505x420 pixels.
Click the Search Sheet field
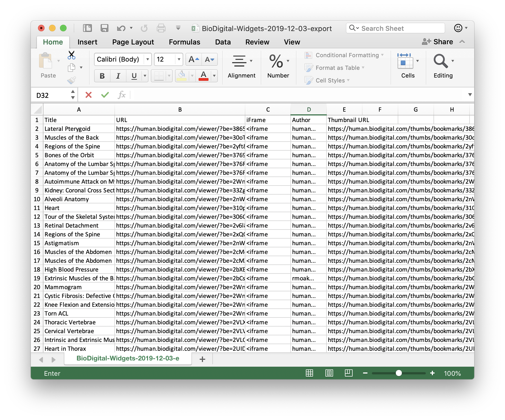pos(396,28)
